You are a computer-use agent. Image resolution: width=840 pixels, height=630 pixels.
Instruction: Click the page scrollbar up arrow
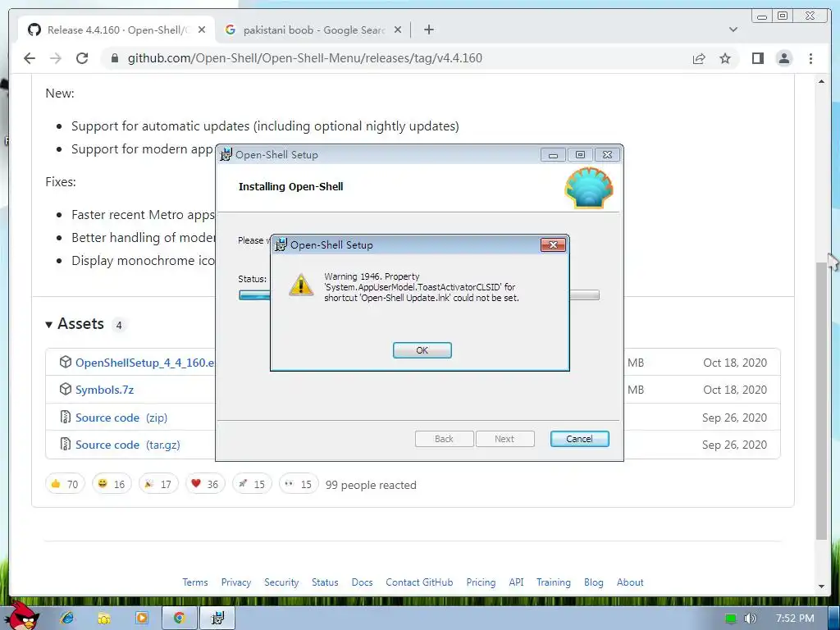tap(821, 81)
